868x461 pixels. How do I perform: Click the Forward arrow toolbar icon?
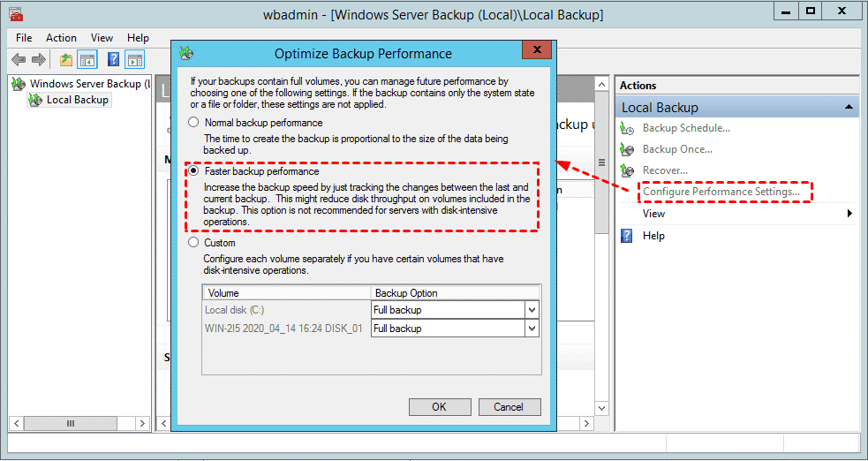38,59
